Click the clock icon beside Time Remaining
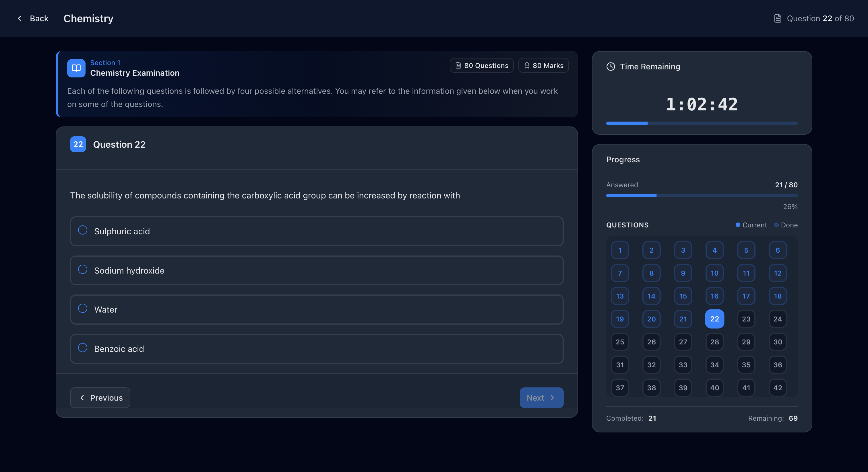Viewport: 868px width, 472px height. tap(611, 67)
